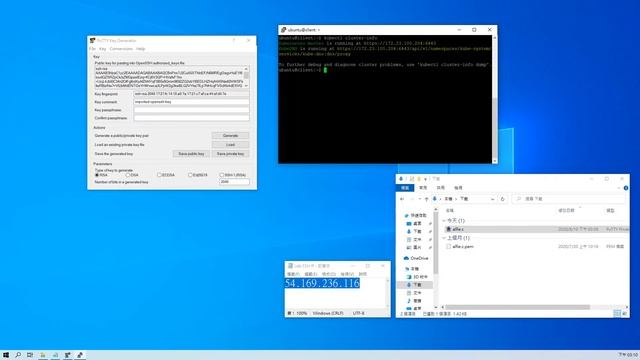Viewport: 640px width, 360px height.
Task: Click Save public key button
Action: click(x=191, y=154)
